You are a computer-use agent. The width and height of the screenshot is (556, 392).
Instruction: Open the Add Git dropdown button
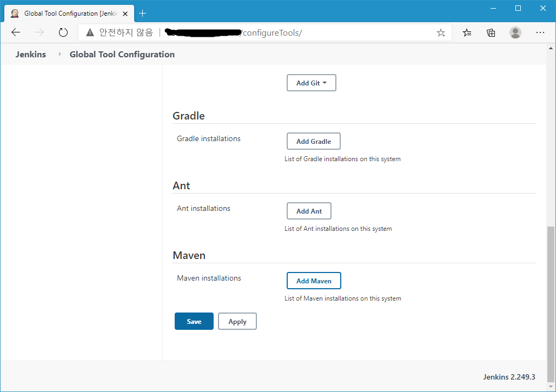coord(312,83)
